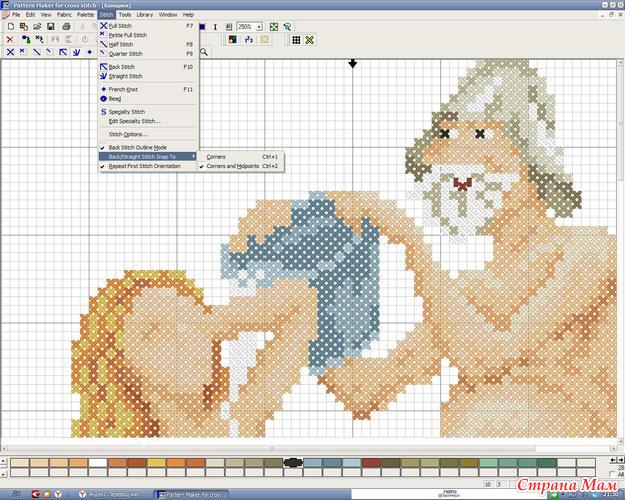
Task: Toggle the black grid lines icon
Action: point(296,39)
